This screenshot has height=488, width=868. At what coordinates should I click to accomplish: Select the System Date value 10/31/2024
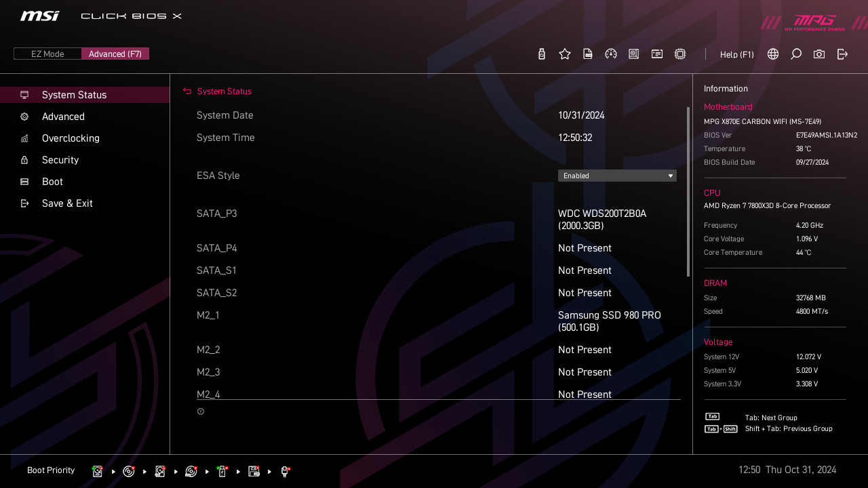[581, 115]
